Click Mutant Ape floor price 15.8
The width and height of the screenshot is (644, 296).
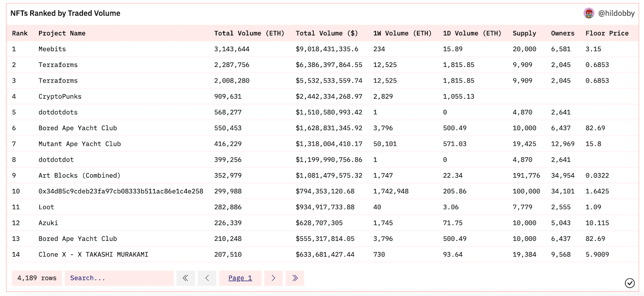click(593, 144)
